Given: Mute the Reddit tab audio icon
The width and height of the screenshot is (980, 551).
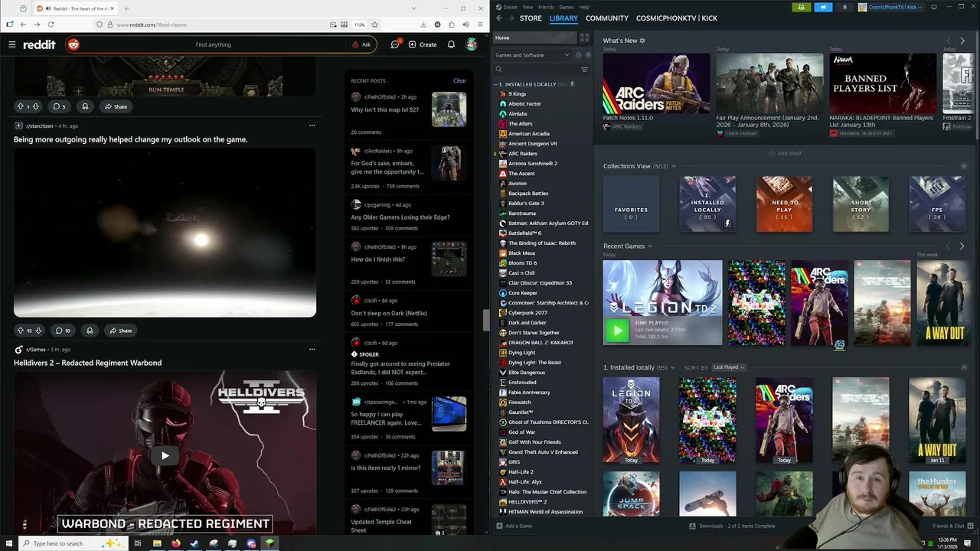Looking at the screenshot, I should point(48,8).
